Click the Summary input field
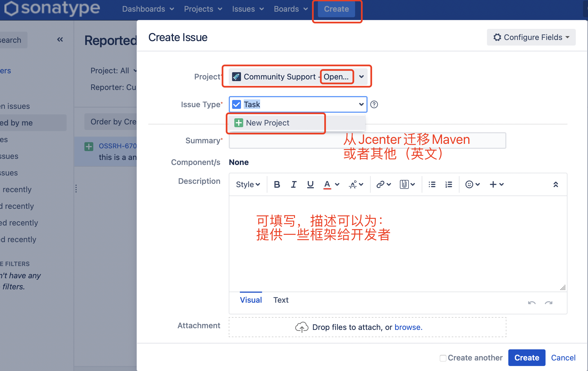Screen dimensions: 588x371 [367, 141]
